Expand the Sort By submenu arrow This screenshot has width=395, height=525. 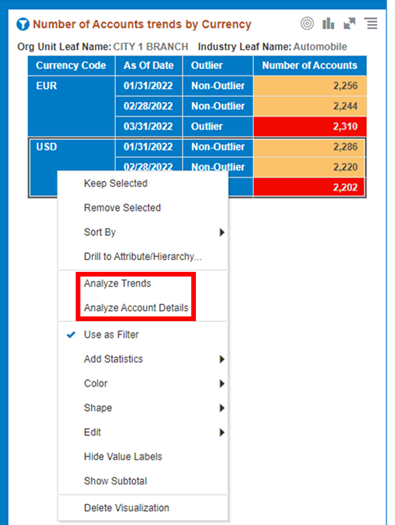tap(221, 232)
